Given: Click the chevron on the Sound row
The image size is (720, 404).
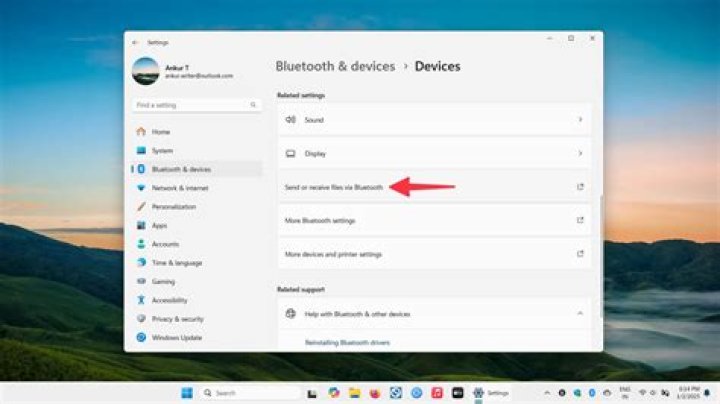Looking at the screenshot, I should pos(580,120).
